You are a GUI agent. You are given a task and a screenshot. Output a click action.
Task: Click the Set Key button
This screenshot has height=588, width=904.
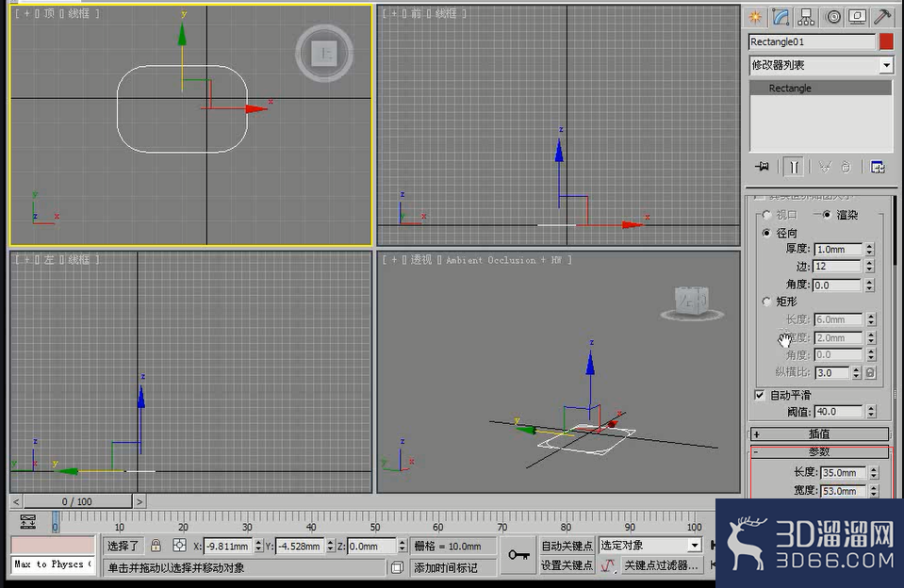567,565
